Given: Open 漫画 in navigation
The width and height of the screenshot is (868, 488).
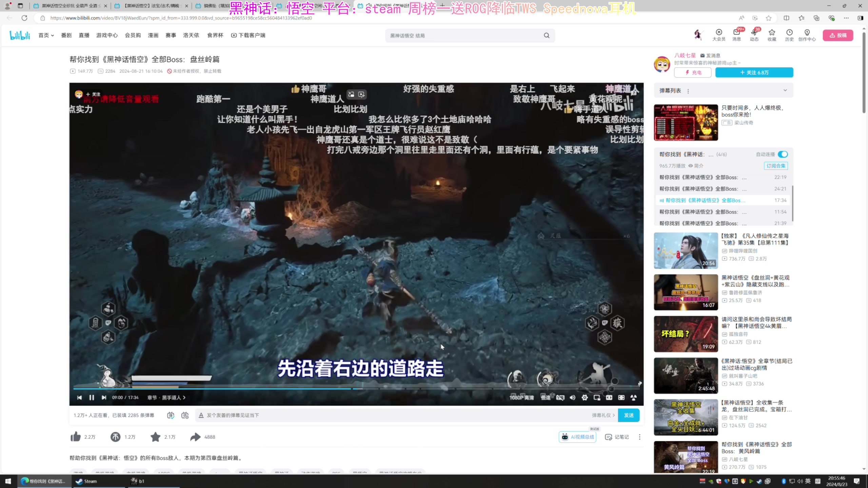Looking at the screenshot, I should 153,35.
